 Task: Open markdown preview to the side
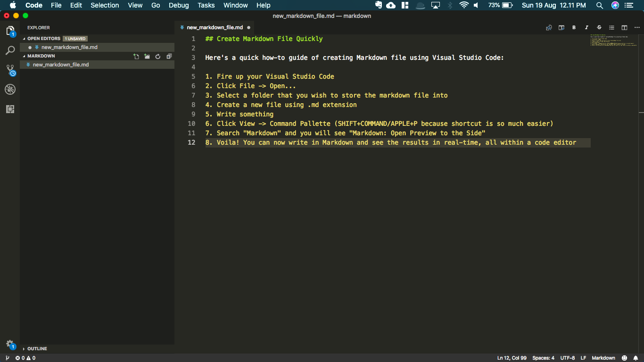point(561,28)
